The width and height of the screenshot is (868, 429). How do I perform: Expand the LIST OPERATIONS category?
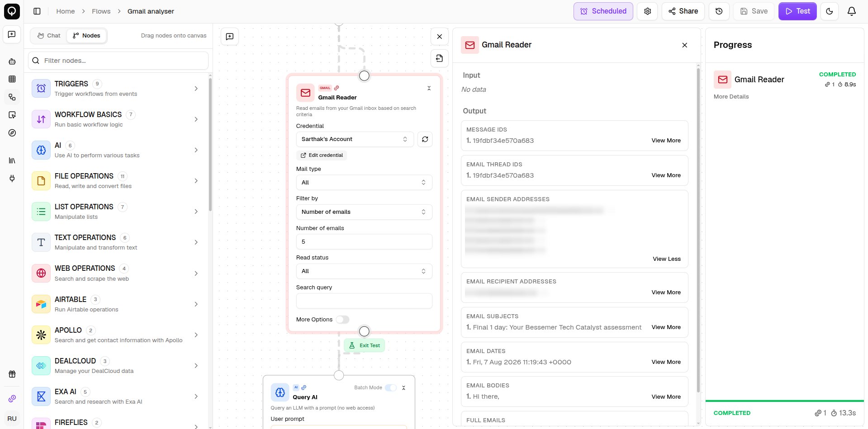coord(196,212)
